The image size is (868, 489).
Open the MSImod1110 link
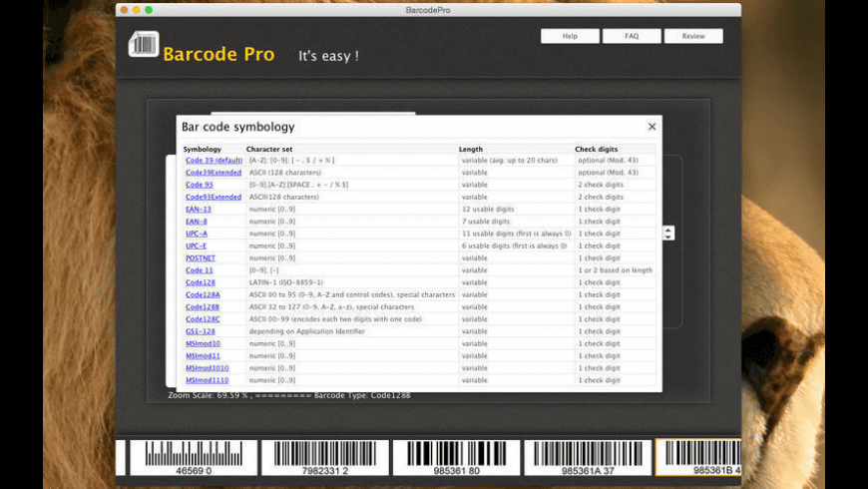coord(207,380)
